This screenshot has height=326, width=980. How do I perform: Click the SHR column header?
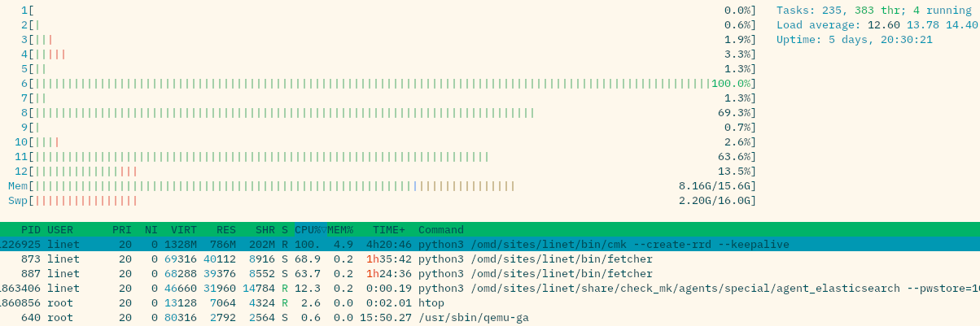click(265, 230)
